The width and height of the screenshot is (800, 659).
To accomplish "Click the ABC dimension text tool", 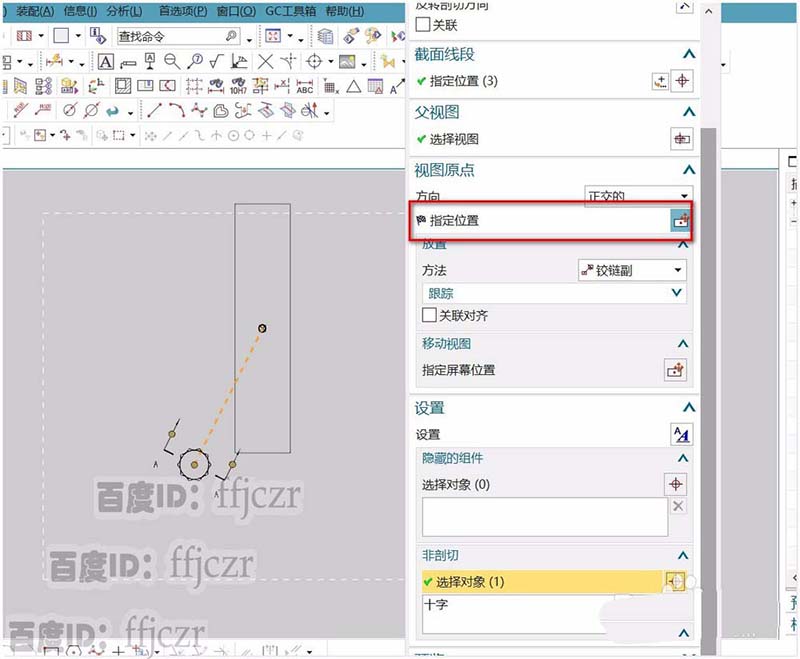I will pyautogui.click(x=305, y=86).
